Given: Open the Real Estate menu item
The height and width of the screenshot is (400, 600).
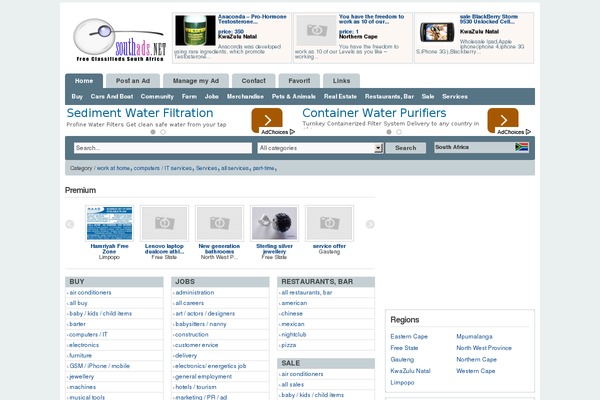Looking at the screenshot, I should tap(340, 96).
